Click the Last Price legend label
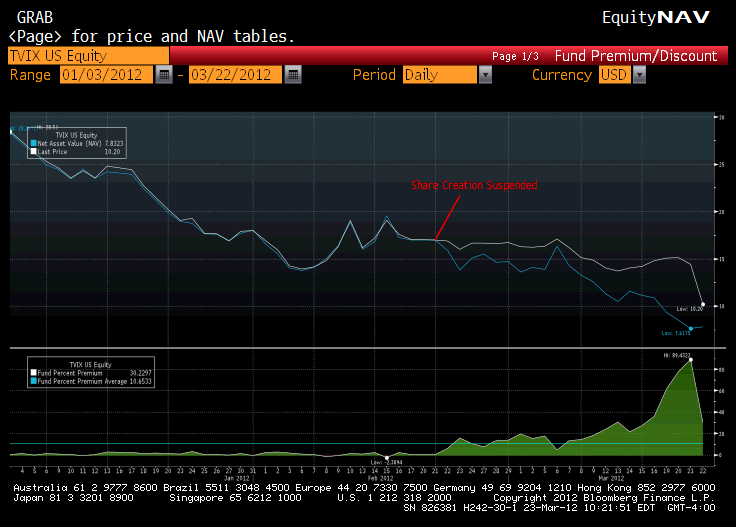Screen dimensions: 736x527 click(53, 152)
